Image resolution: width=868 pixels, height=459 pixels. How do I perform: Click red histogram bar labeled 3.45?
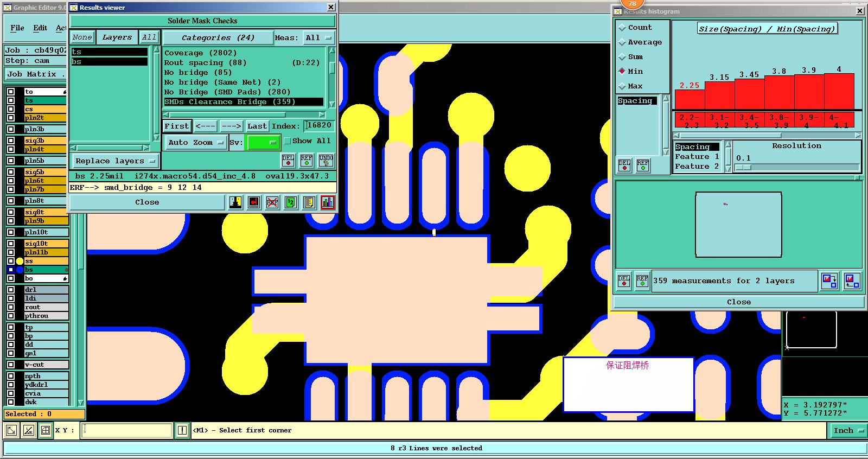[750, 94]
